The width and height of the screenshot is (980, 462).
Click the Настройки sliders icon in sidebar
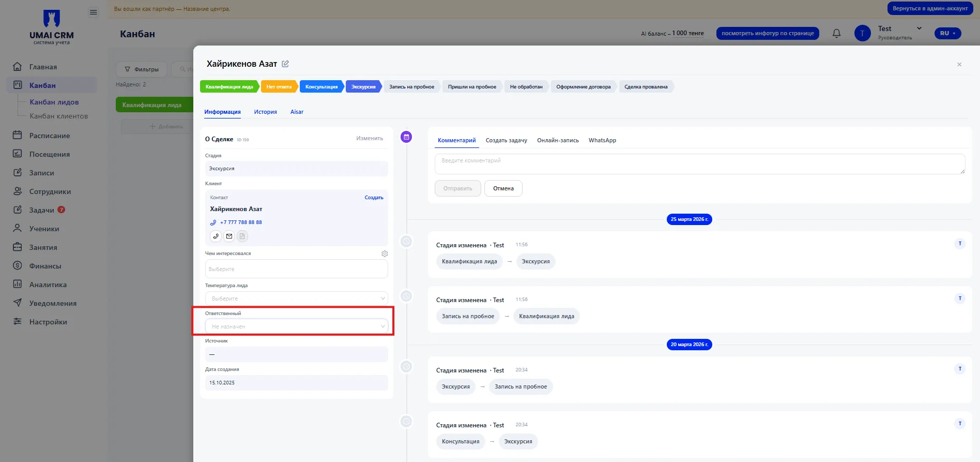click(17, 321)
